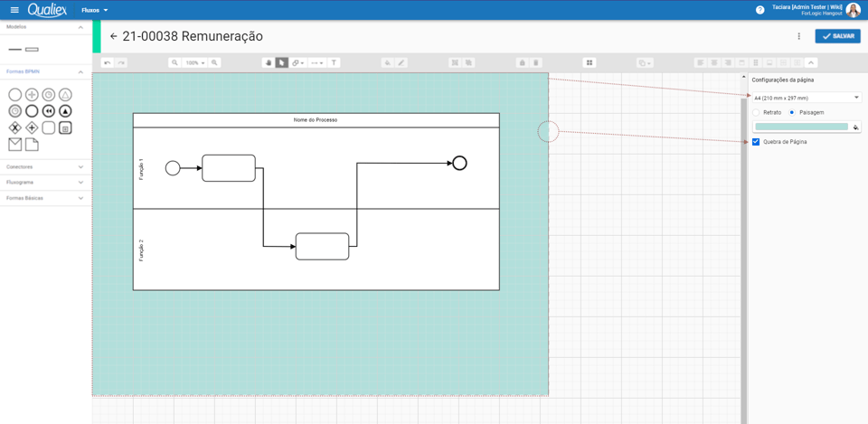Select the filled-triangle signal end event shape
Screen dimensions: 868x424
click(x=65, y=111)
